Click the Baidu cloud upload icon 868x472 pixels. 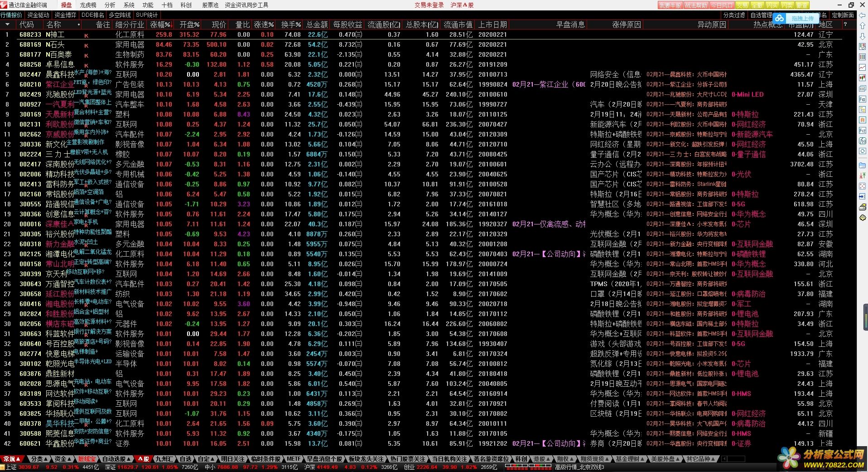tap(779, 18)
